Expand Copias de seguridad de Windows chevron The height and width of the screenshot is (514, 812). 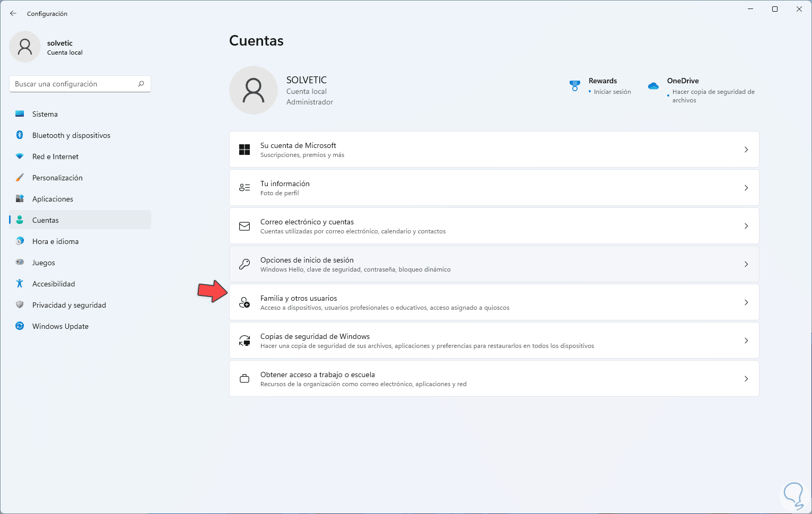746,341
